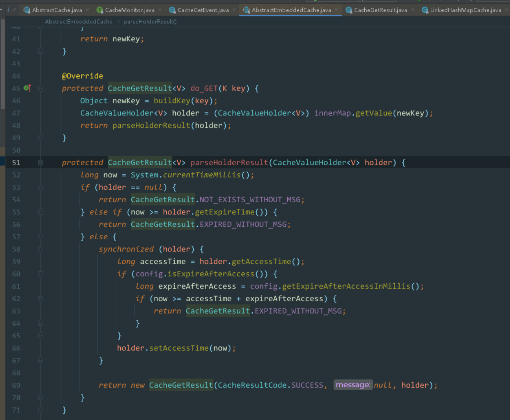
Task: Collapse the parseHolderResult method on line 51
Action: (x=41, y=162)
